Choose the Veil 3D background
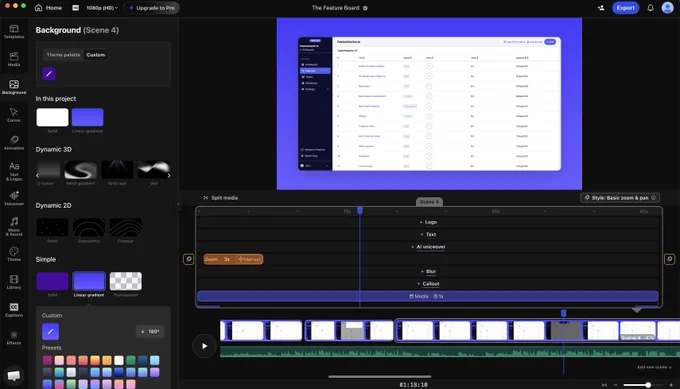This screenshot has height=389, width=680. tap(154, 170)
